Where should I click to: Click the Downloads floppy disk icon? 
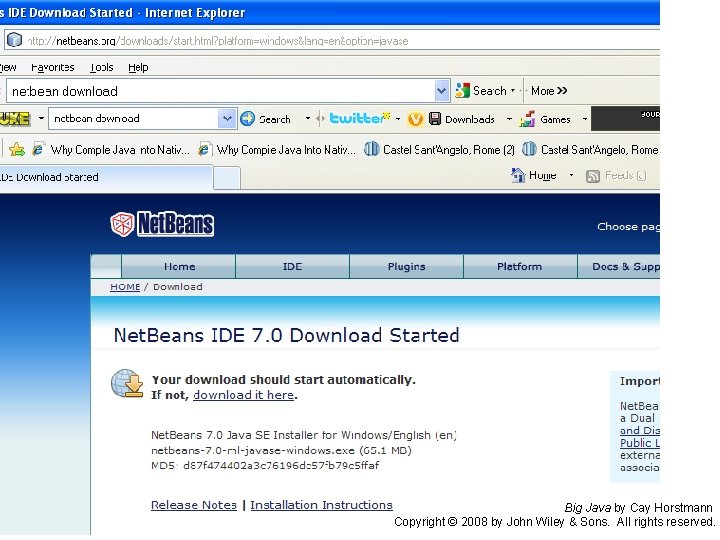tap(435, 119)
